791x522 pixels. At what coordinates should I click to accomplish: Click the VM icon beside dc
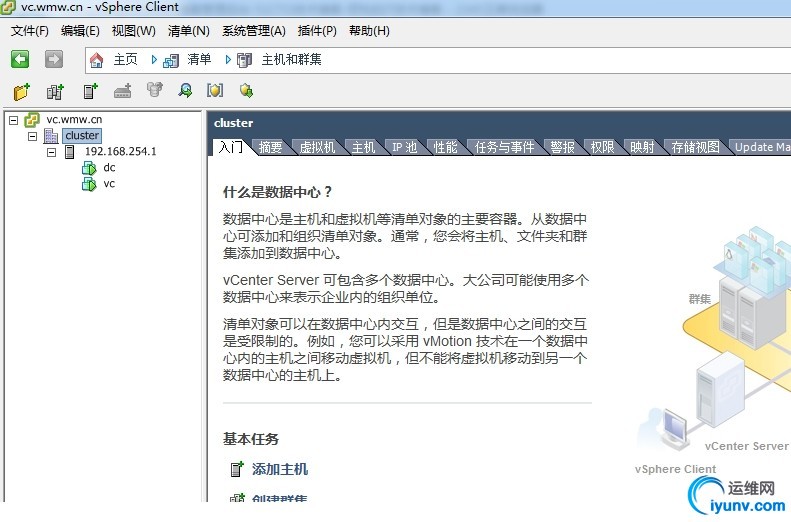(89, 168)
